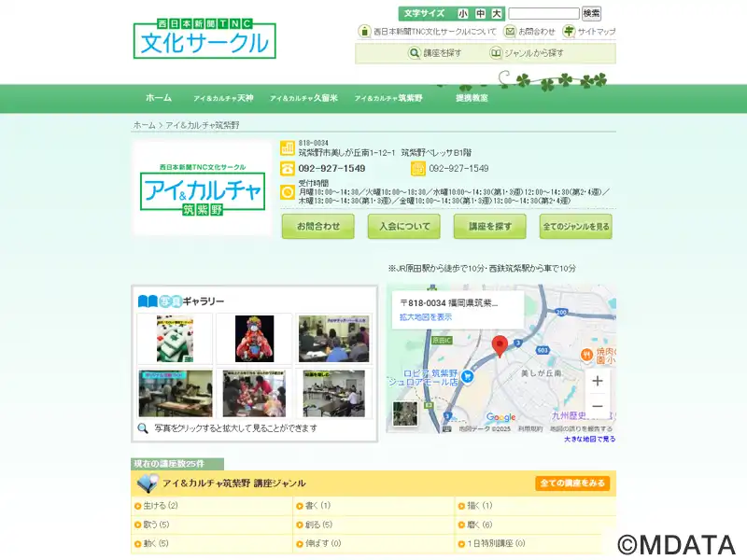Open the bottom-left gallery classroom photo
Image resolution: width=747 pixels, height=560 pixels.
coord(176,393)
